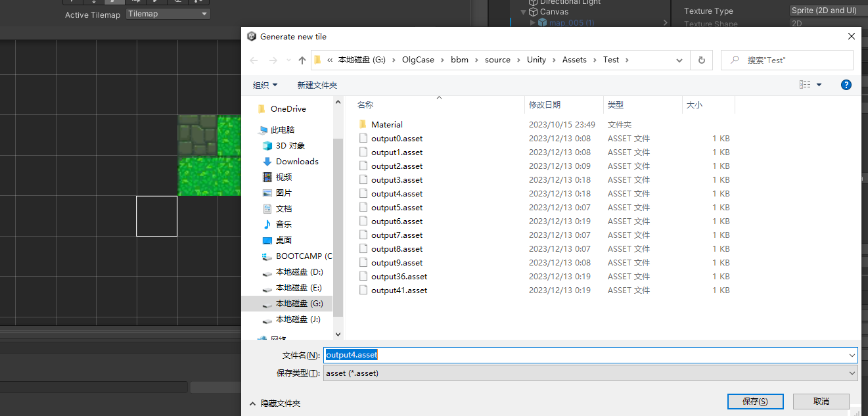The height and width of the screenshot is (416, 868).
Task: Open the 保存类型 asset dropdown
Action: pos(590,373)
